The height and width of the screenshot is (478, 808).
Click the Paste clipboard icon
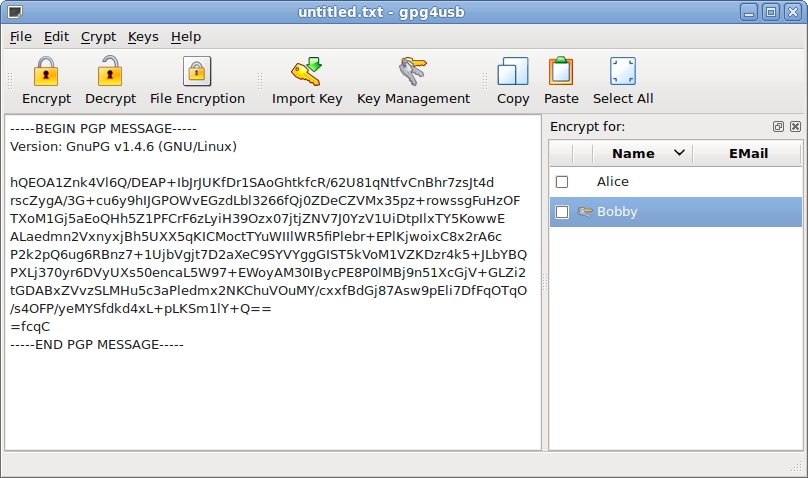561,72
